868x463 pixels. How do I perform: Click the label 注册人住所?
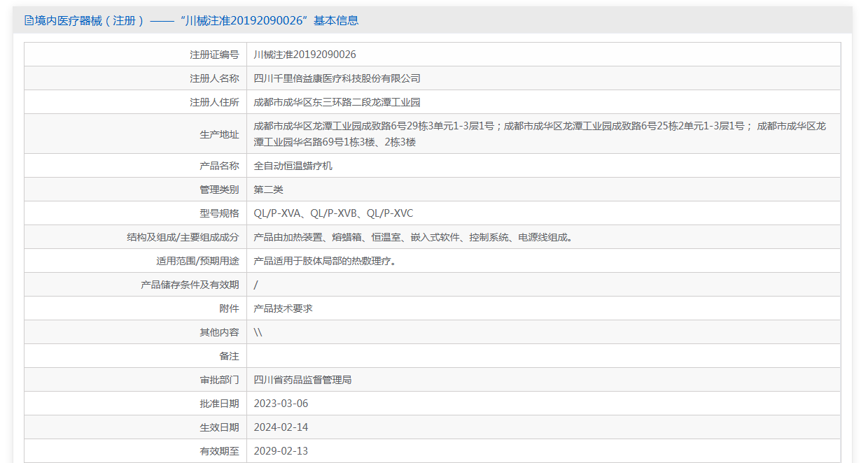click(x=214, y=102)
